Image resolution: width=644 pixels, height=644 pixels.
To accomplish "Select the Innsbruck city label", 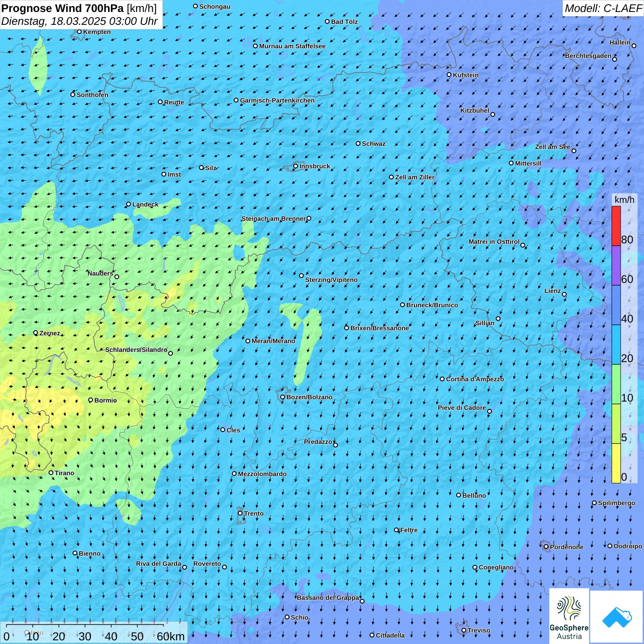I will point(315,166).
